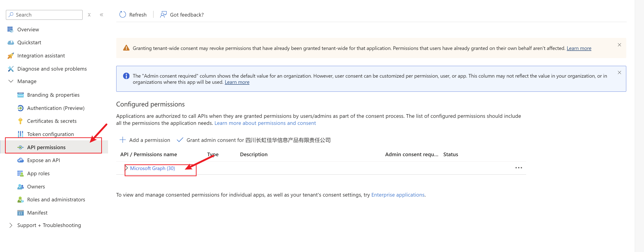This screenshot has height=252, width=644.
Task: Close the blue Admin consent info banner
Action: [x=619, y=73]
